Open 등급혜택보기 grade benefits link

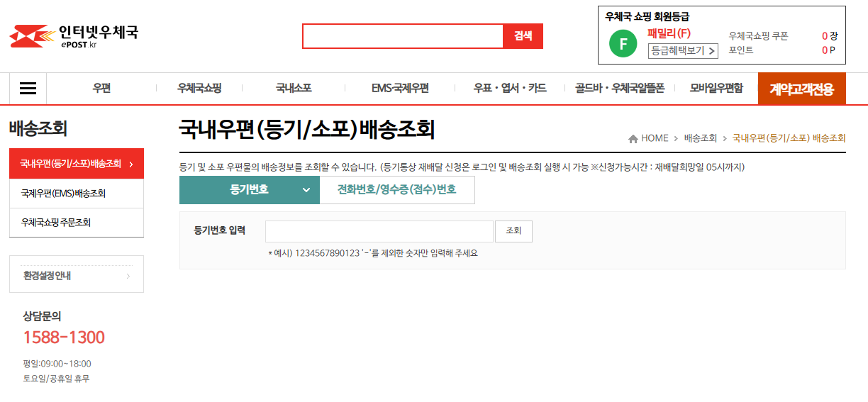683,51
